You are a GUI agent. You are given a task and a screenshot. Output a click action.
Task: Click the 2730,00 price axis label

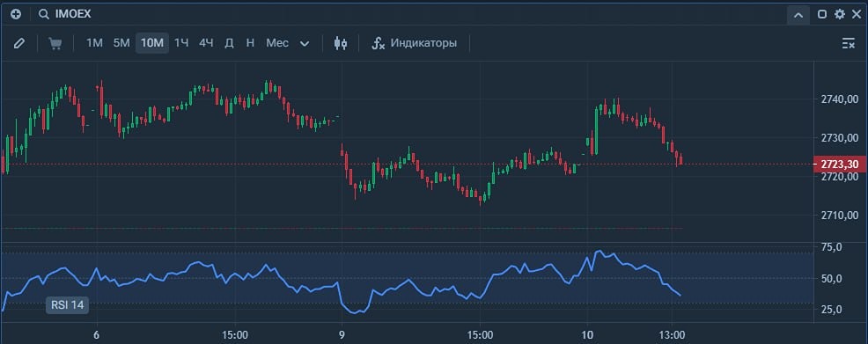(839, 138)
